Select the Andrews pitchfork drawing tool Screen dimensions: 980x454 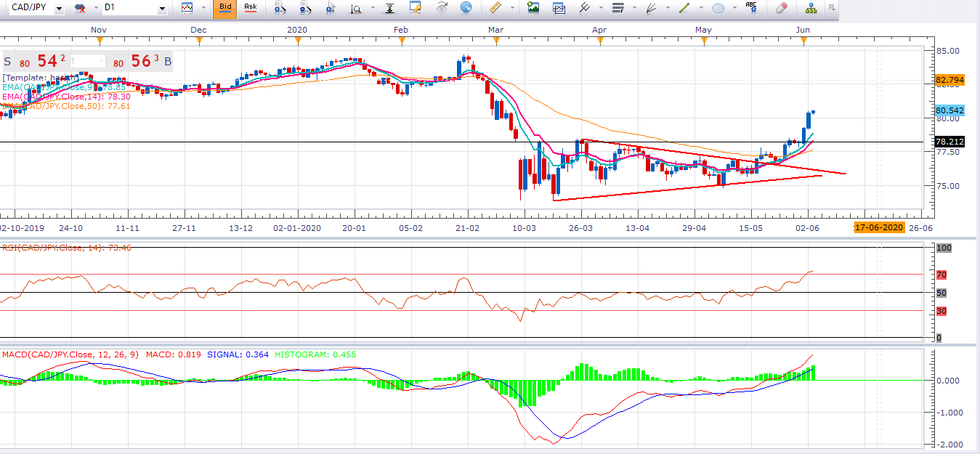(583, 9)
